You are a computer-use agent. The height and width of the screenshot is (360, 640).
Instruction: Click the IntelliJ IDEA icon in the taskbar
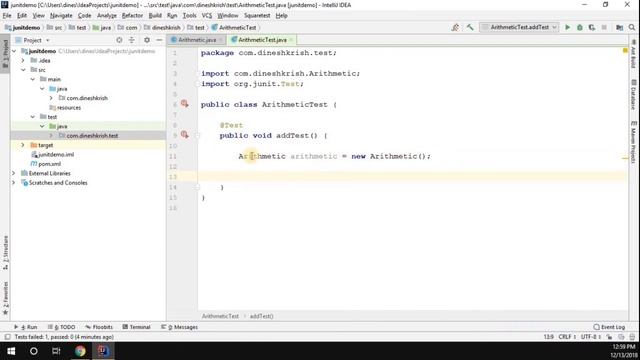pos(103,351)
